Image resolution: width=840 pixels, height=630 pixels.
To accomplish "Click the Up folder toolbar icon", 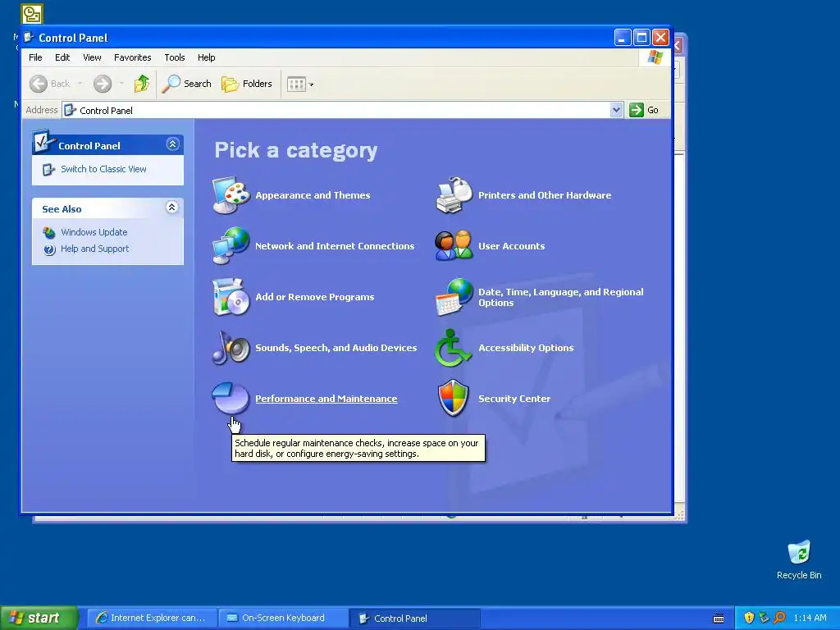I will click(142, 84).
